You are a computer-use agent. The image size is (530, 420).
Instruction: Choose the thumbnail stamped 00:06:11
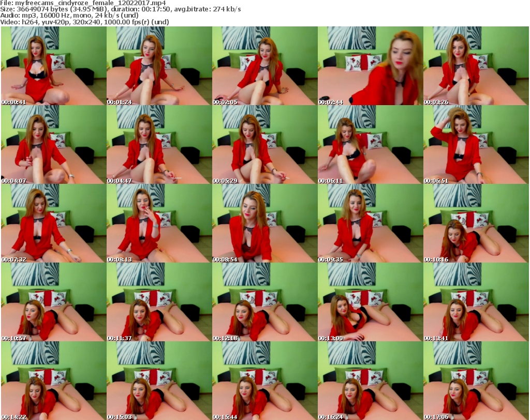coord(370,144)
